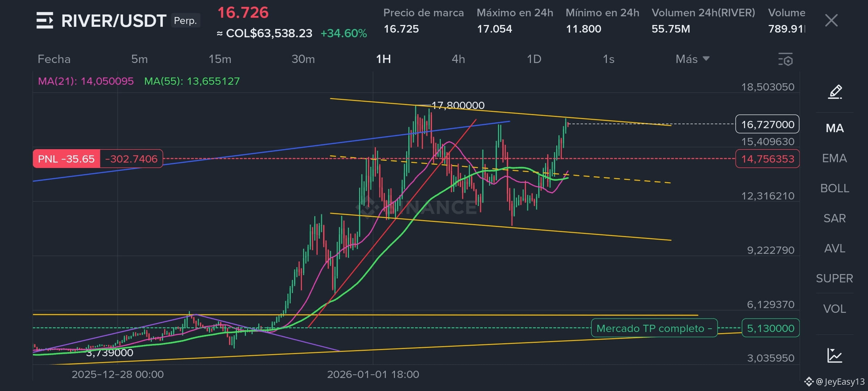Click the COL$63,538.23 converted price
868x391 pixels.
pyautogui.click(x=269, y=33)
